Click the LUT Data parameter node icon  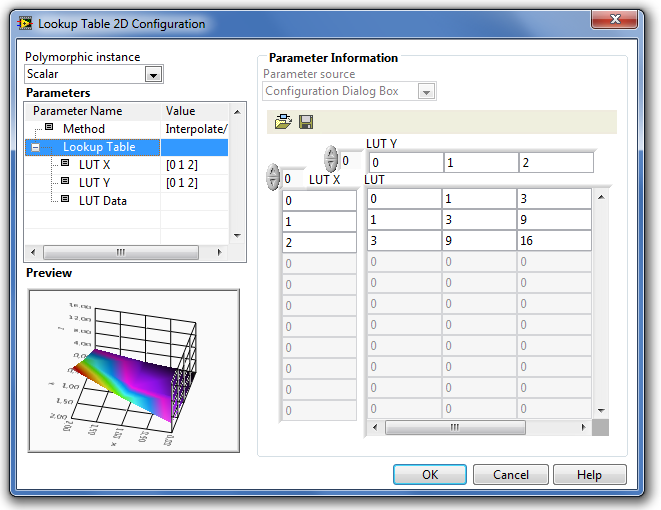65,200
